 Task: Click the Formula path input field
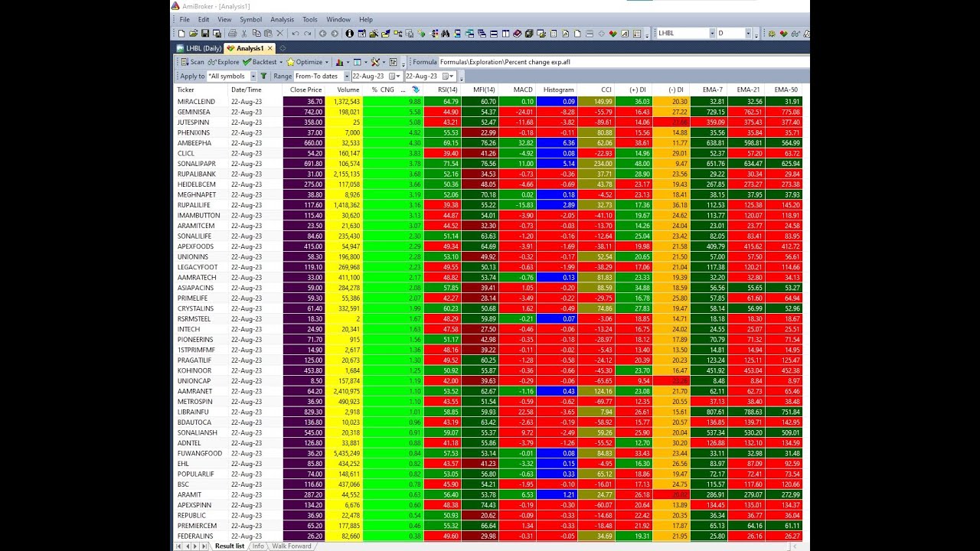[624, 62]
